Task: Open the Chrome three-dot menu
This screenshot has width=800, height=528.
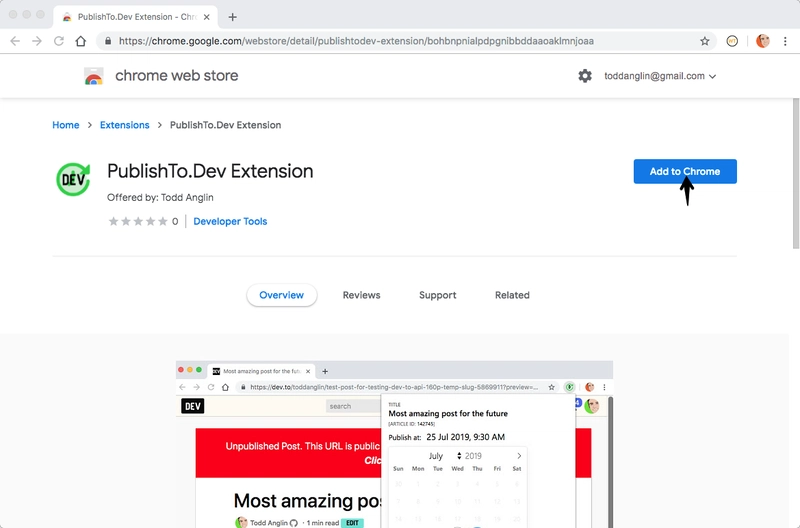Action: click(x=785, y=41)
